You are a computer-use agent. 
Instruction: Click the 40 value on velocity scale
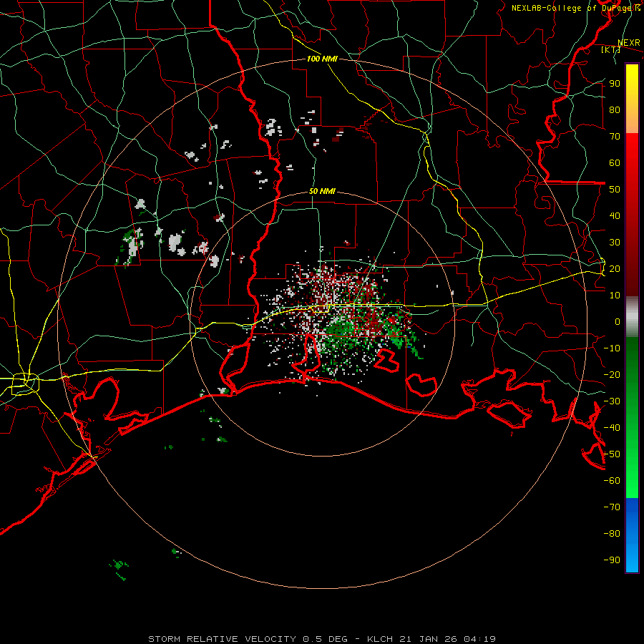pyautogui.click(x=615, y=216)
